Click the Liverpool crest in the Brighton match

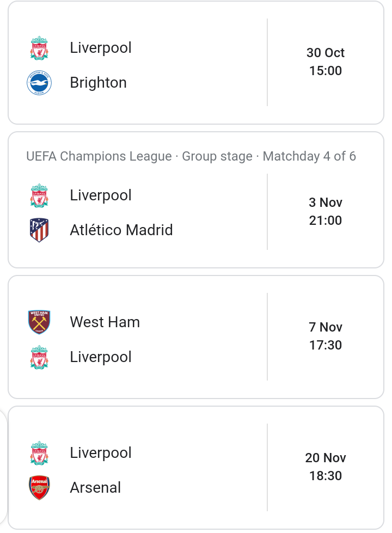click(x=39, y=48)
